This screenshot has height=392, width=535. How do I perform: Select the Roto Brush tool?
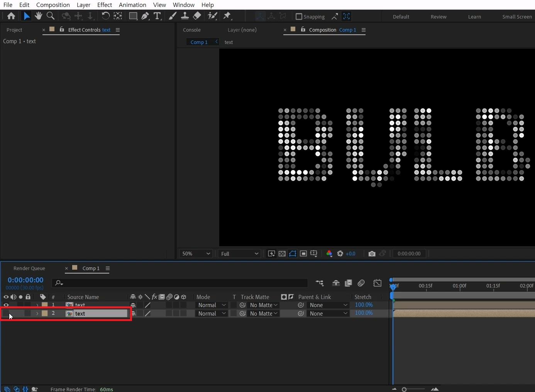[212, 16]
